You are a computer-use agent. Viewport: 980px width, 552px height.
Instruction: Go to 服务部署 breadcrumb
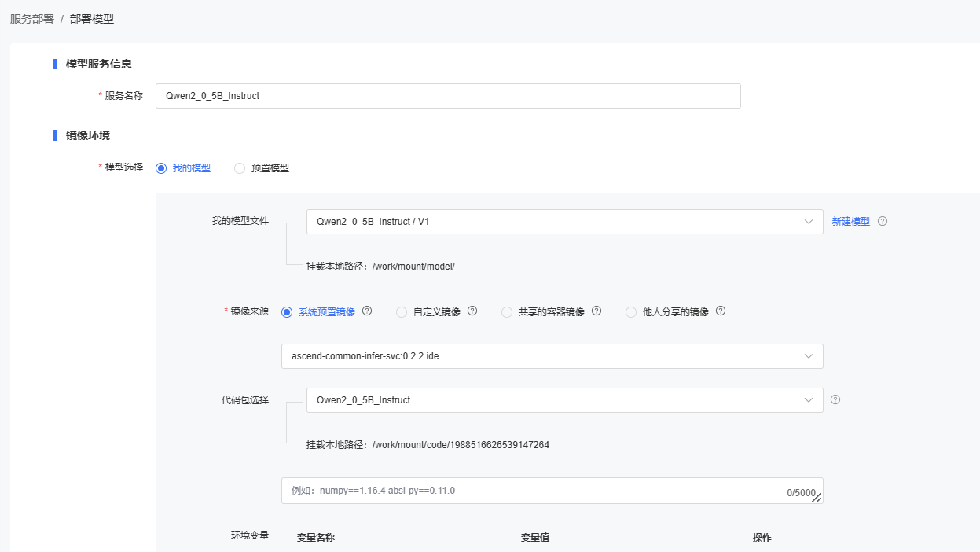pyautogui.click(x=32, y=19)
